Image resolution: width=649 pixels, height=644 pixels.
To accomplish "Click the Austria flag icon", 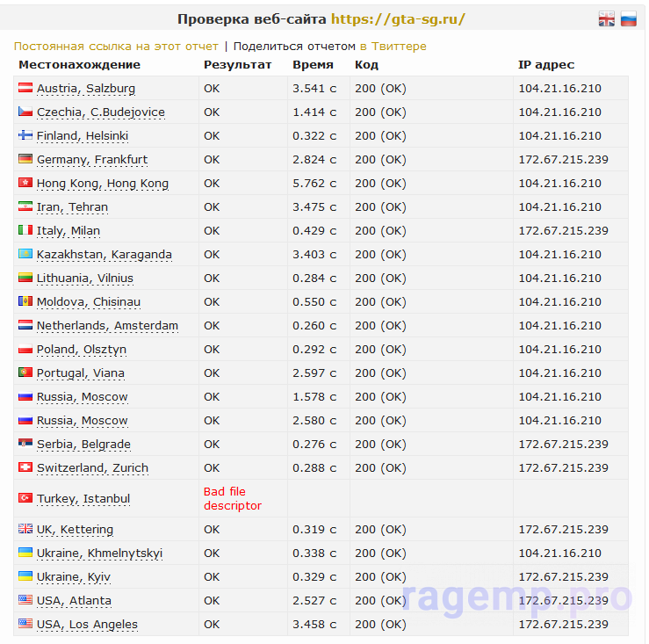I will tap(25, 88).
